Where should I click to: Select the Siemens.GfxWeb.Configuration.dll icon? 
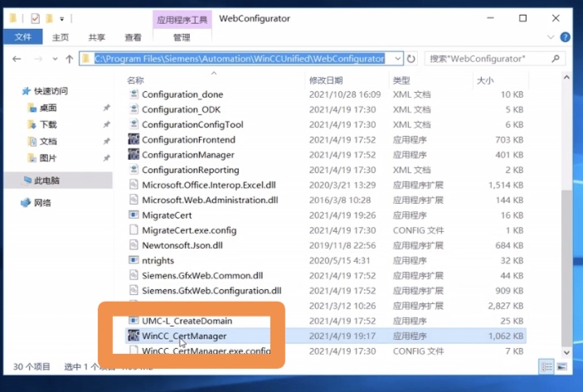[x=134, y=290]
